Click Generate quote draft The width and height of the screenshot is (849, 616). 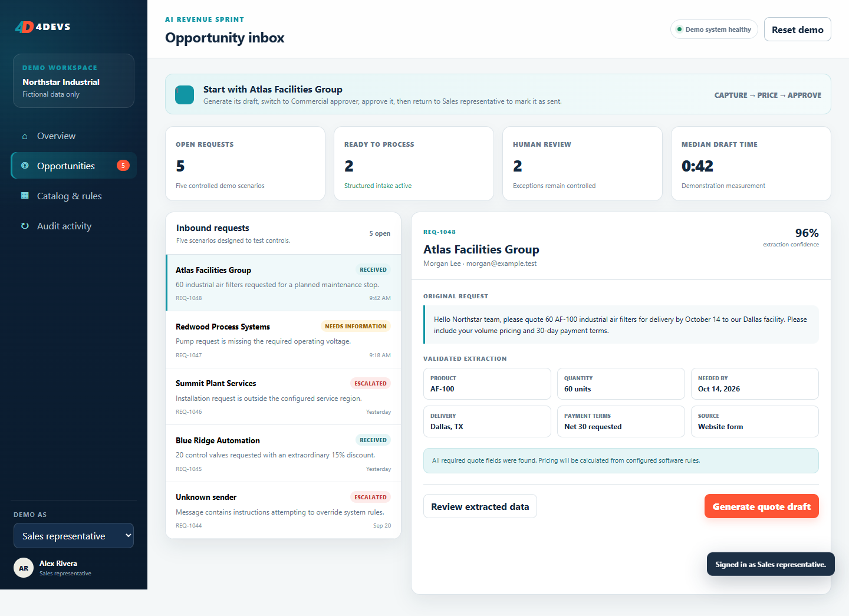pyautogui.click(x=761, y=506)
